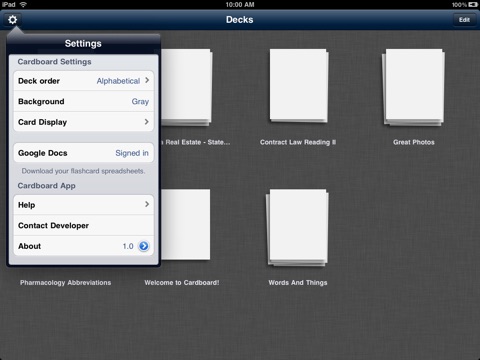Tap the About row
480x360 pixels.
click(x=84, y=246)
